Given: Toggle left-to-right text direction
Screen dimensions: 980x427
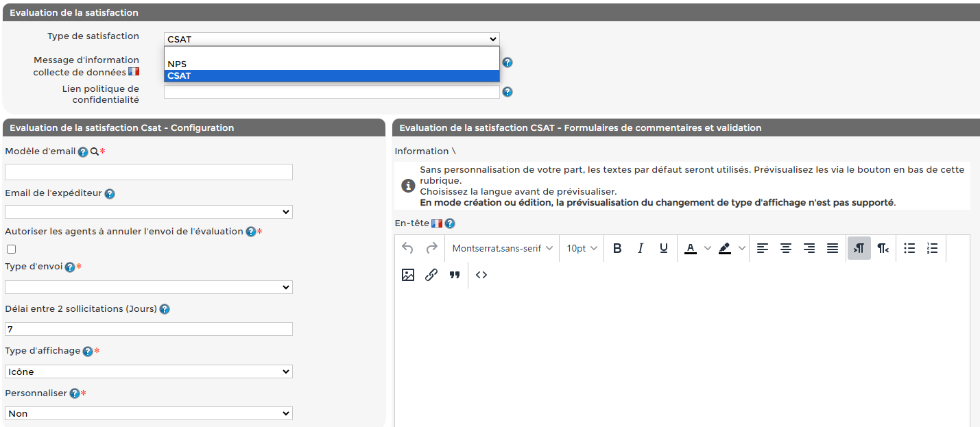Looking at the screenshot, I should coord(859,248).
